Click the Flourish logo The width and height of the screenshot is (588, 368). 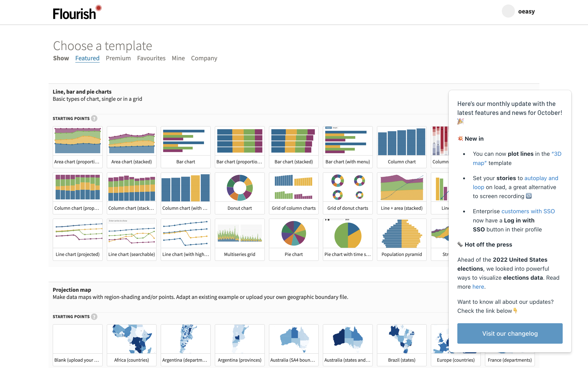pyautogui.click(x=77, y=12)
